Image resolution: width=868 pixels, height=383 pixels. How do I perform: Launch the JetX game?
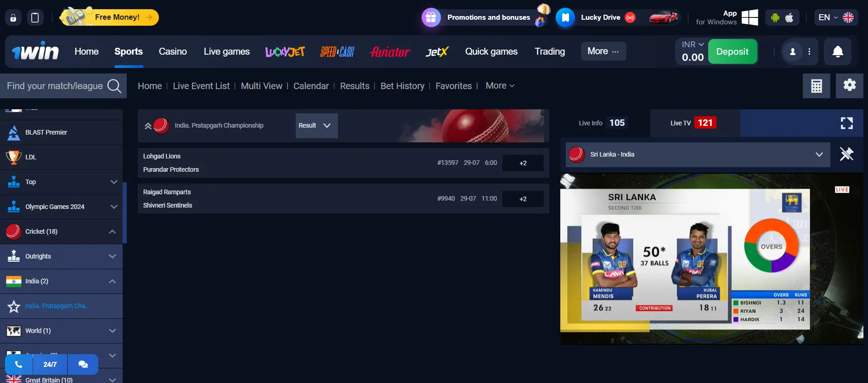pos(437,51)
